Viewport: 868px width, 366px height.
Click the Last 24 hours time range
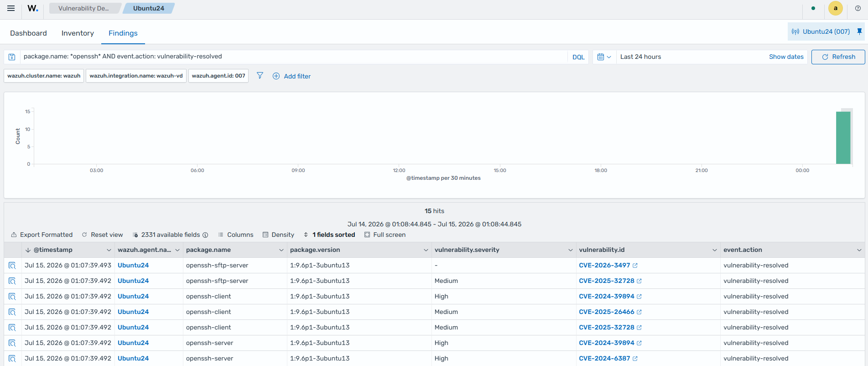click(640, 57)
